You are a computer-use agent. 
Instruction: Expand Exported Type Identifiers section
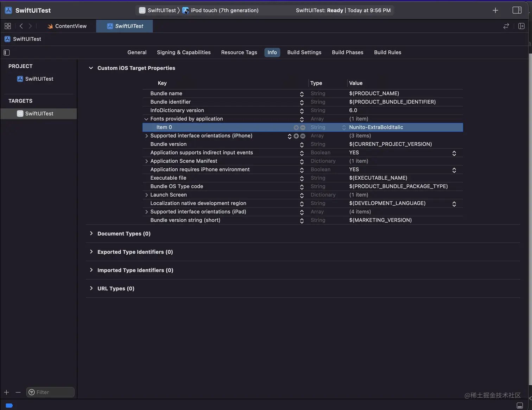pyautogui.click(x=91, y=252)
